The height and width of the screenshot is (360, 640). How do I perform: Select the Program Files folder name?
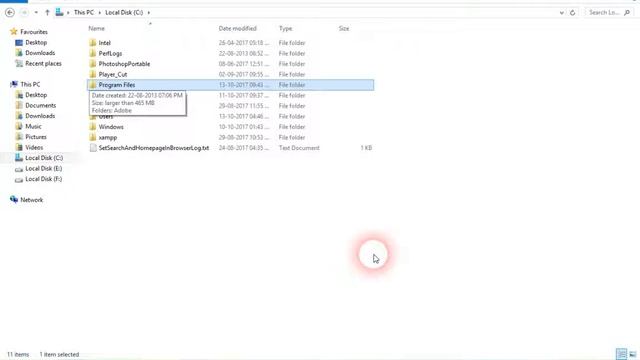click(117, 85)
